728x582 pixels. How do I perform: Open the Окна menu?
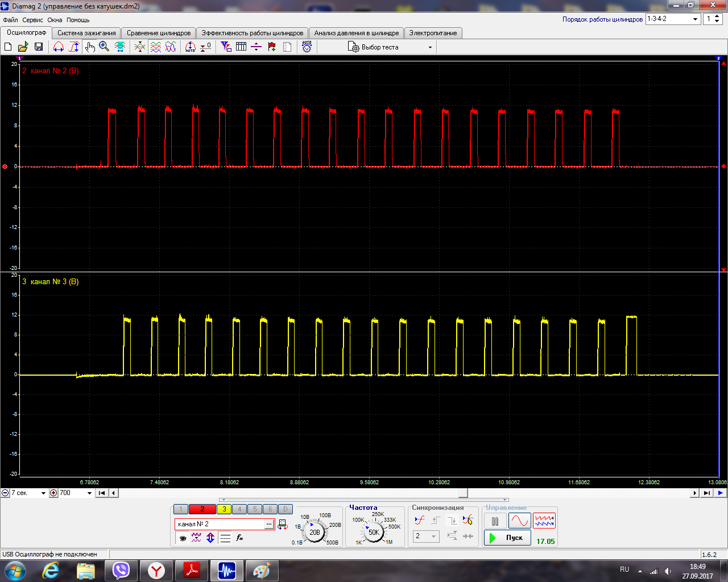[55, 20]
